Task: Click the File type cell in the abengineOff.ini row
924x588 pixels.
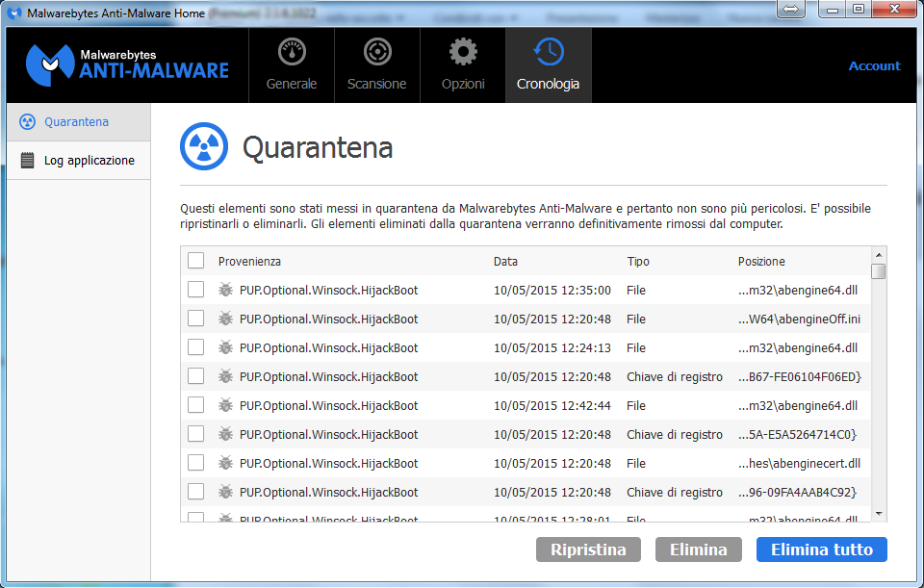Action: click(636, 320)
